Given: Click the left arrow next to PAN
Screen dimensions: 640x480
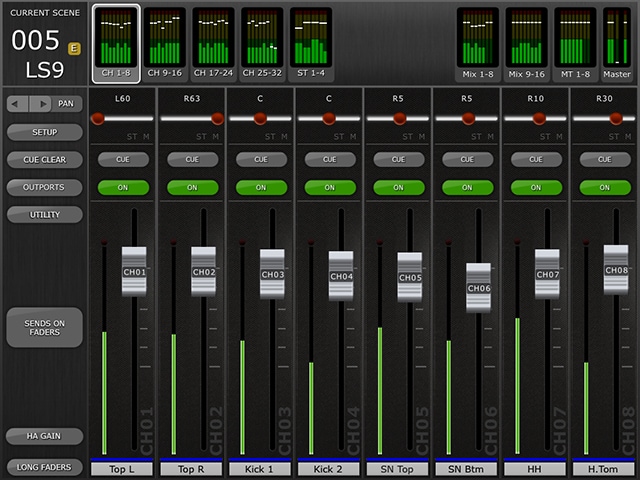Looking at the screenshot, I should (18, 103).
